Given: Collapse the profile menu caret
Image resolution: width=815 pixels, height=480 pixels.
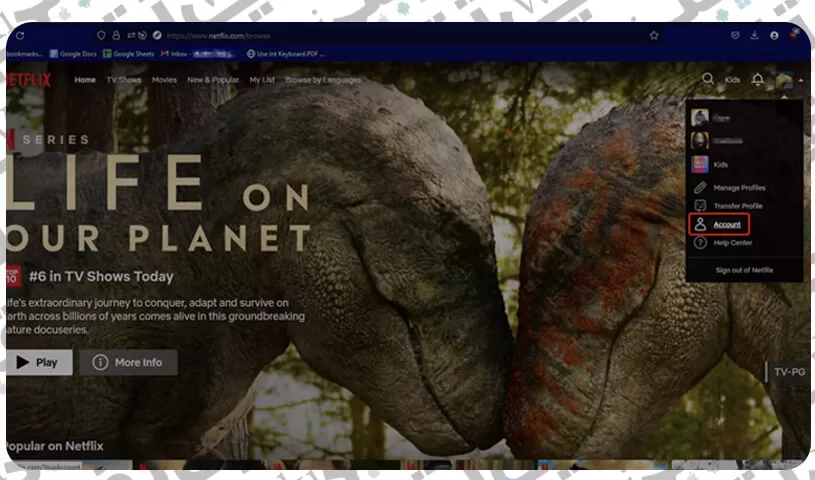Looking at the screenshot, I should pyautogui.click(x=800, y=80).
